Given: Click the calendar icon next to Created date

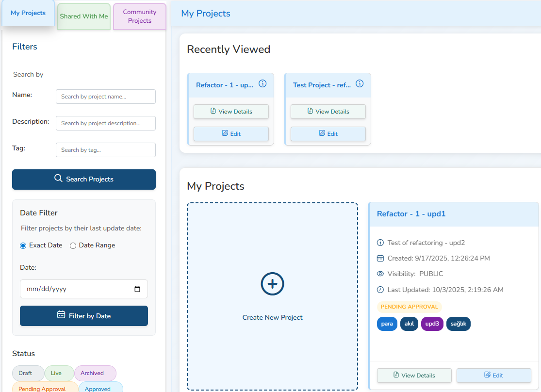Looking at the screenshot, I should (x=380, y=258).
